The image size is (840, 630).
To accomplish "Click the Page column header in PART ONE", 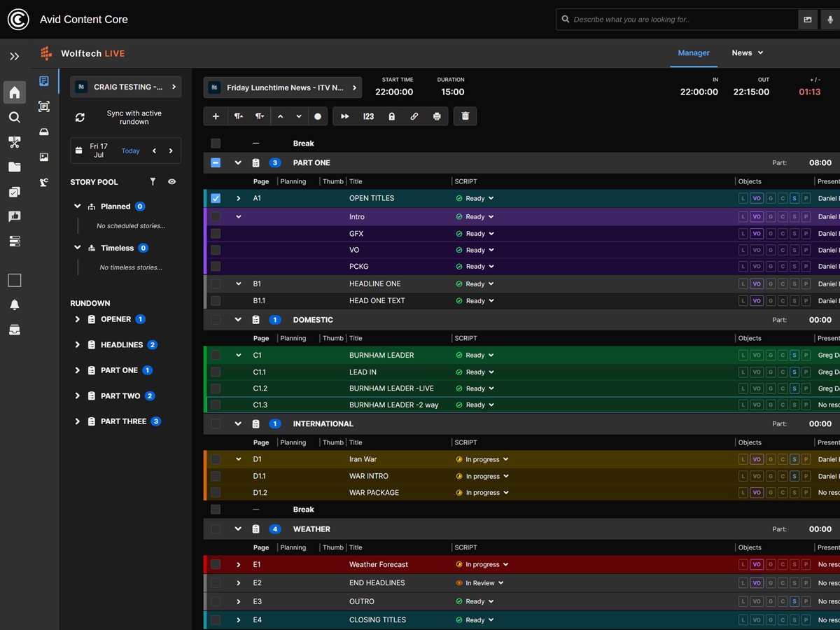I will coord(261,181).
